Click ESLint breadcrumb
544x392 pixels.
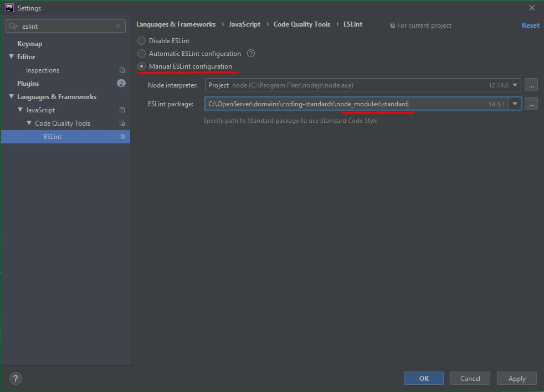click(x=353, y=24)
